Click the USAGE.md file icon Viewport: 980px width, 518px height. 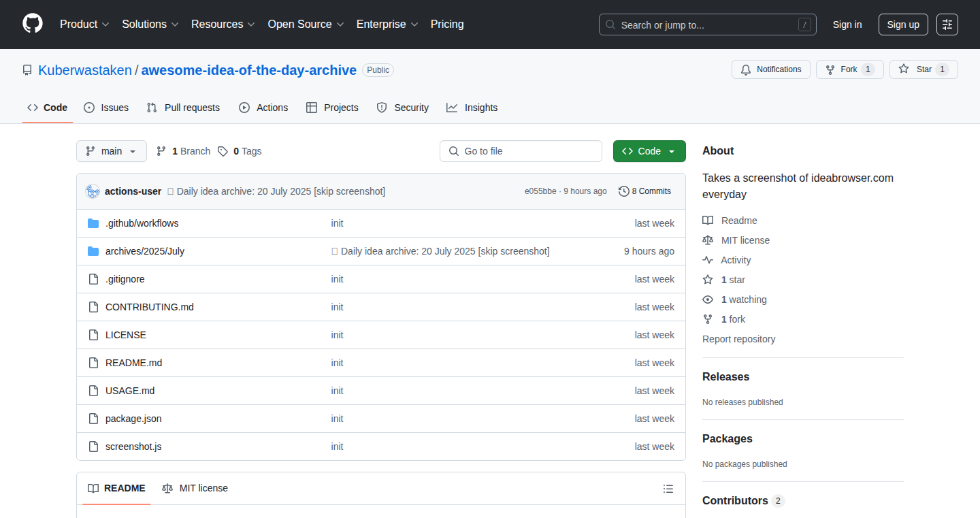click(93, 391)
